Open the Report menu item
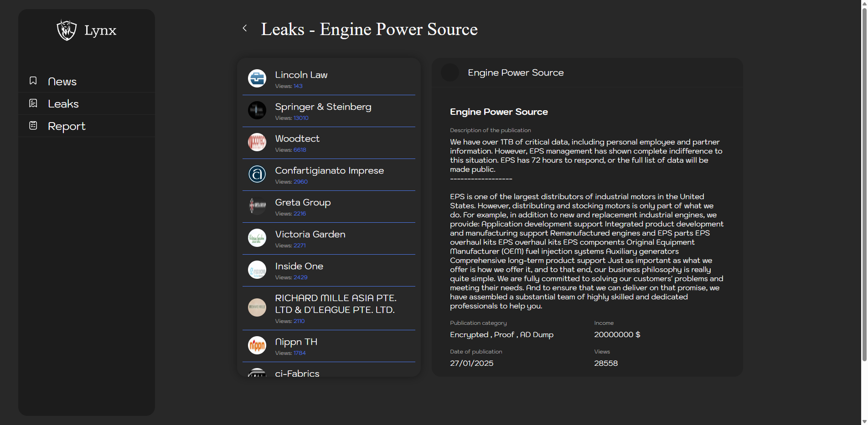The image size is (868, 425). click(x=67, y=126)
